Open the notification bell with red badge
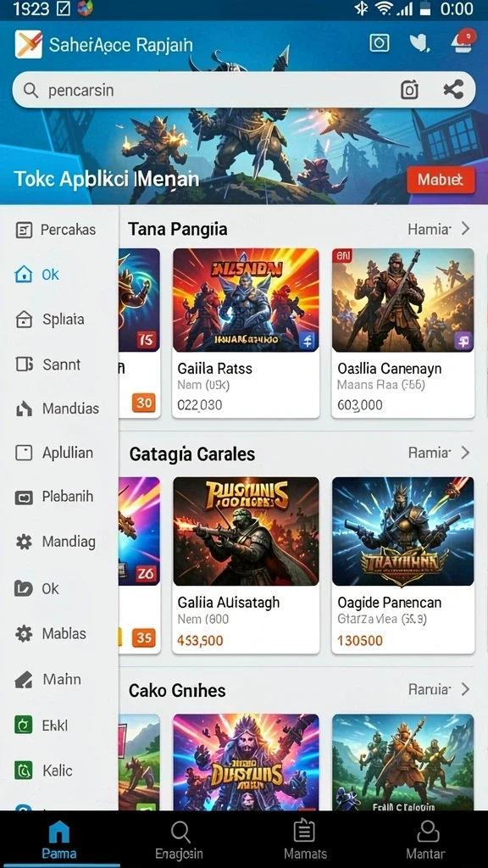The image size is (488, 868). [x=463, y=42]
